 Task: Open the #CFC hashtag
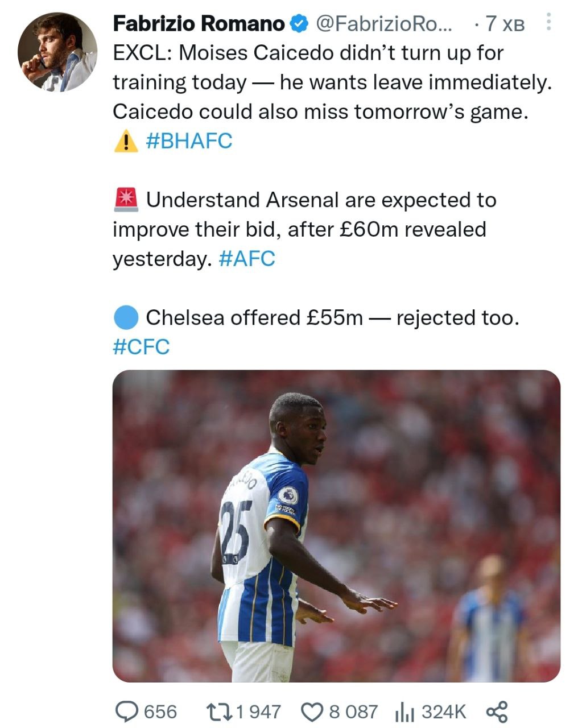pyautogui.click(x=141, y=347)
